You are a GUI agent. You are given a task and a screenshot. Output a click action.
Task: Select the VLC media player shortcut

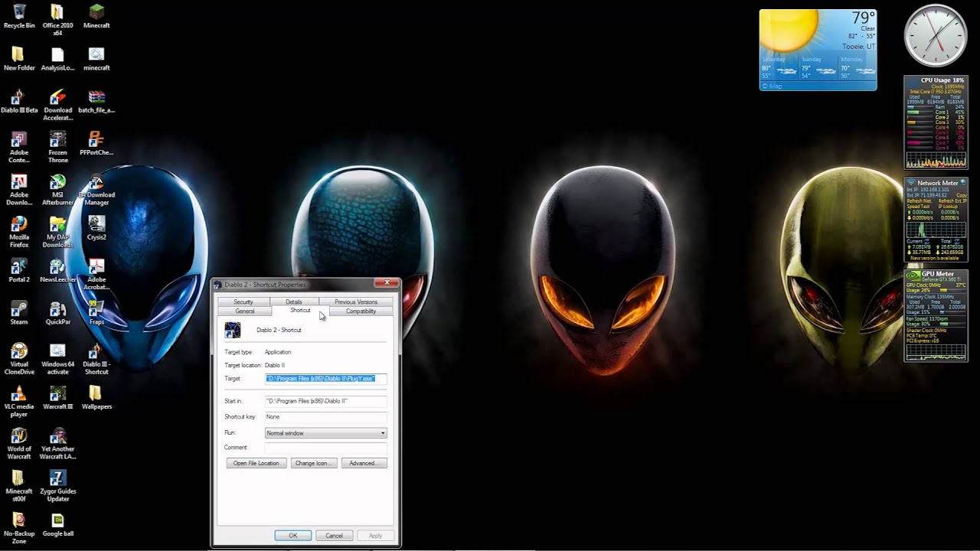(19, 401)
